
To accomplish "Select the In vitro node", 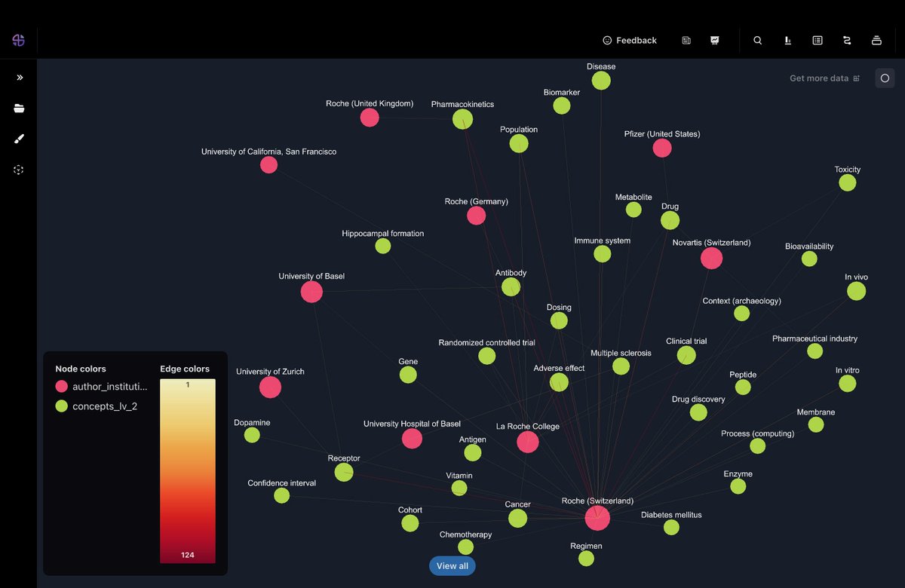I will coord(848,384).
